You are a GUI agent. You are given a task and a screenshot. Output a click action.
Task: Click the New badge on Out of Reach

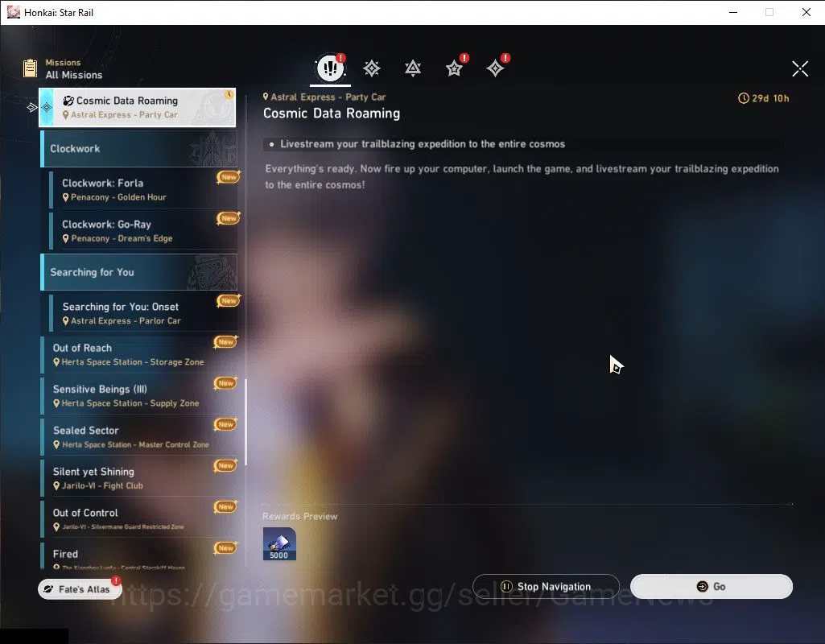(x=225, y=342)
